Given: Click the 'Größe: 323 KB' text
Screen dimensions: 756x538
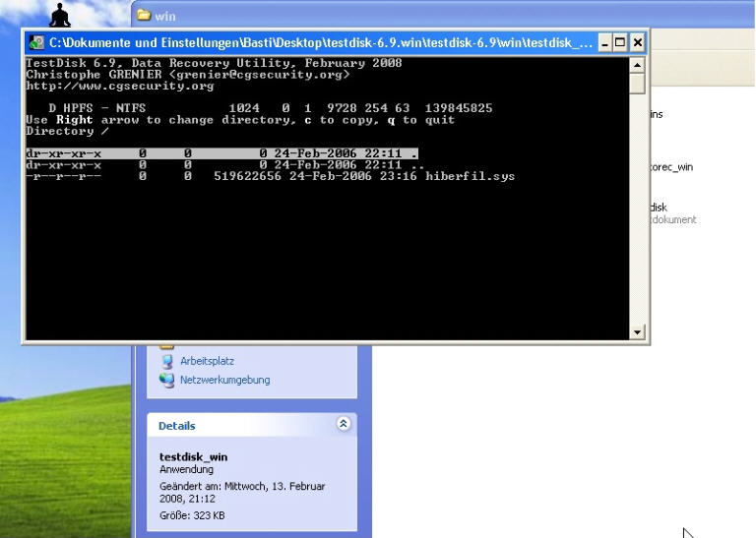Looking at the screenshot, I should pos(192,515).
